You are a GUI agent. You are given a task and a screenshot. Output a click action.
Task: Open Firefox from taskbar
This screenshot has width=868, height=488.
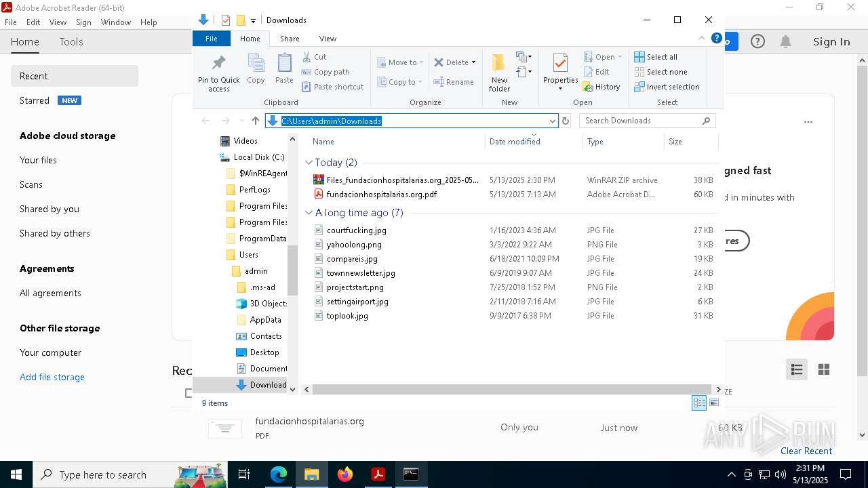[345, 474]
